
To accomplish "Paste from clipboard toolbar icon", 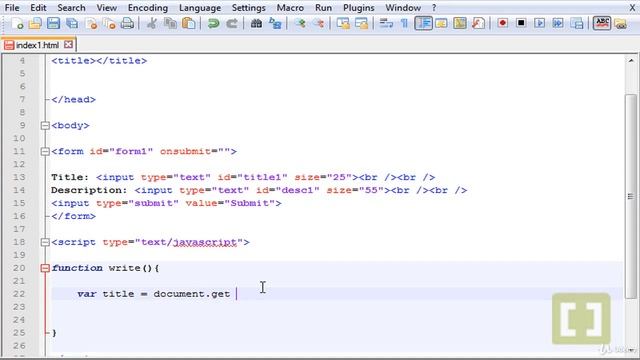I will point(188,23).
